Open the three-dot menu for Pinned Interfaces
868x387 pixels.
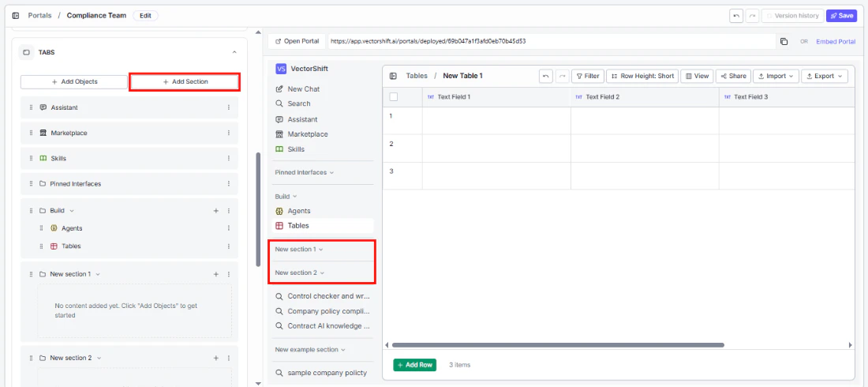(229, 183)
